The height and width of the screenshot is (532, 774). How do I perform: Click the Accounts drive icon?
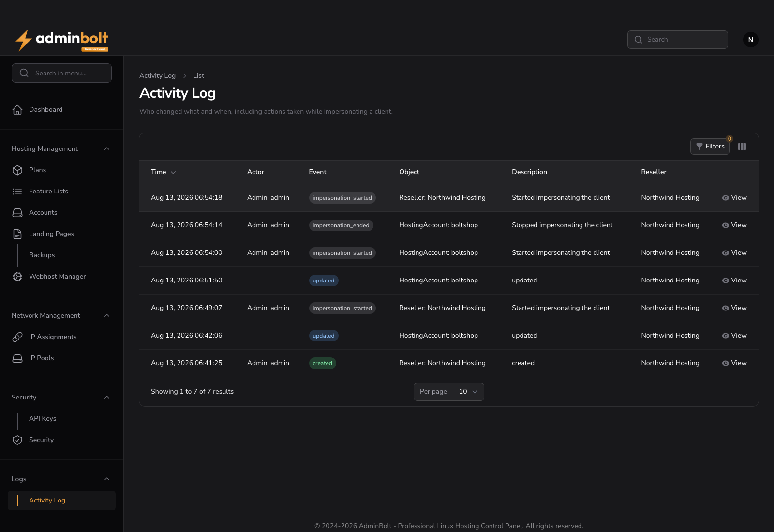click(x=17, y=213)
